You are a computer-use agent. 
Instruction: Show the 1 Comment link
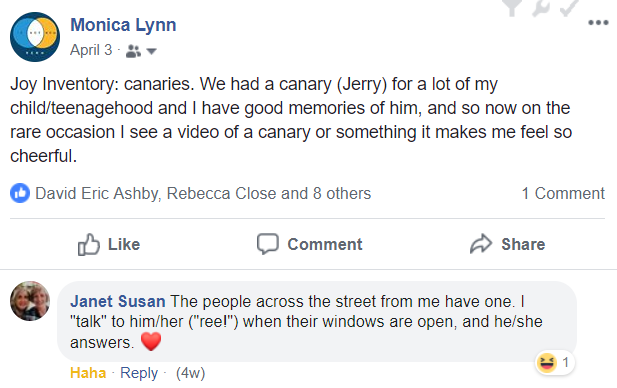coord(563,194)
